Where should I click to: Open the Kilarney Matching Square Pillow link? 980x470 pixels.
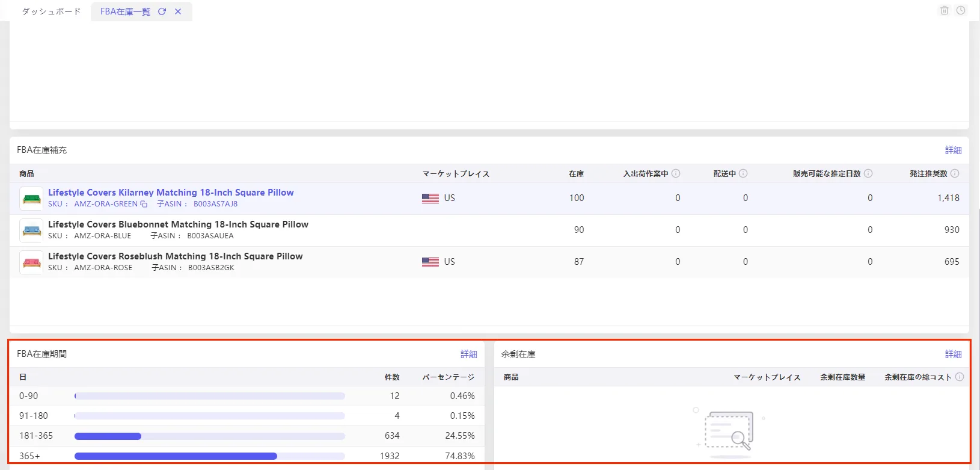[171, 193]
